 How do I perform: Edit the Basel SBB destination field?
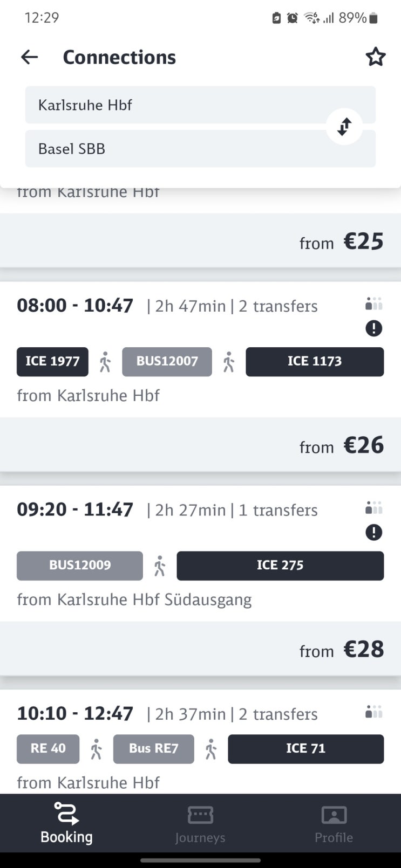(x=173, y=149)
